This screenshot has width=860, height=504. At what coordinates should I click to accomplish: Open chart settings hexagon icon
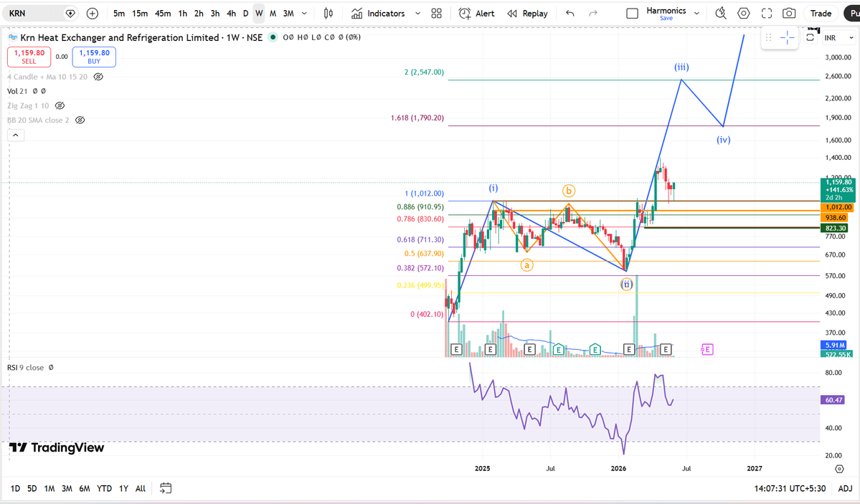click(744, 14)
